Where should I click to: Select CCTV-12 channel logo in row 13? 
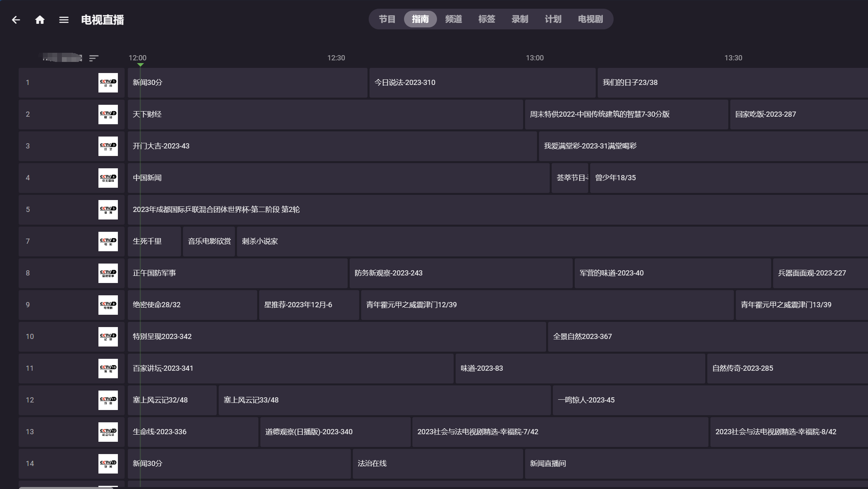tap(108, 432)
